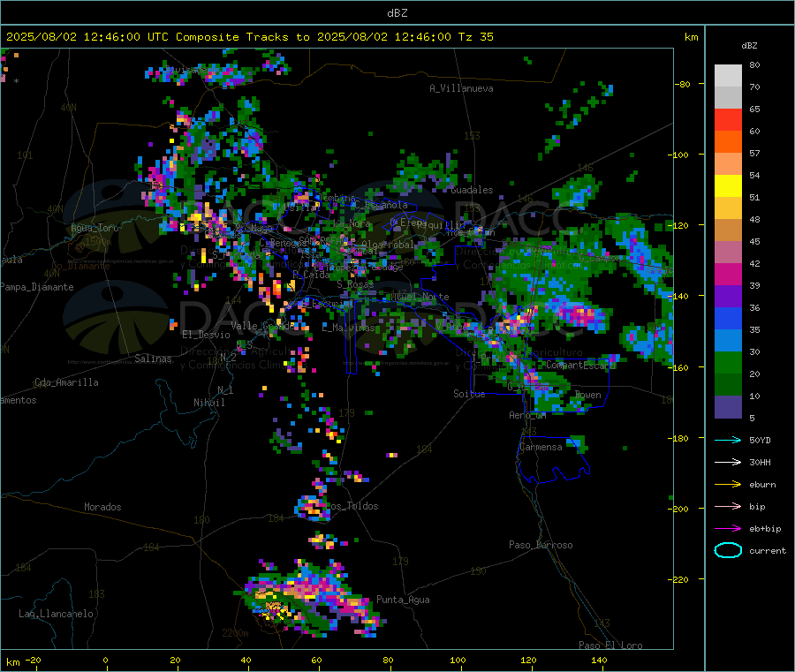The image size is (795, 672).
Task: Click the Pampa_Diamante map label
Action: click(x=36, y=287)
